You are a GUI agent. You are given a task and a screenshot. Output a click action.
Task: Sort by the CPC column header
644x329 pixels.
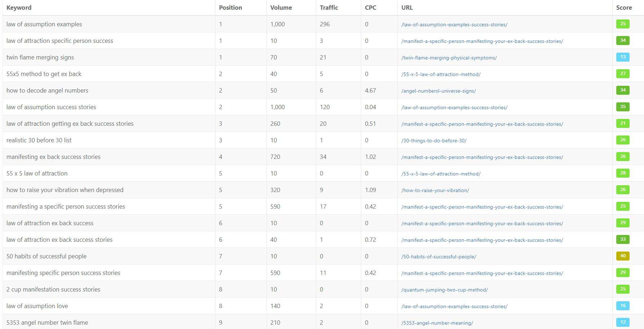(x=371, y=8)
